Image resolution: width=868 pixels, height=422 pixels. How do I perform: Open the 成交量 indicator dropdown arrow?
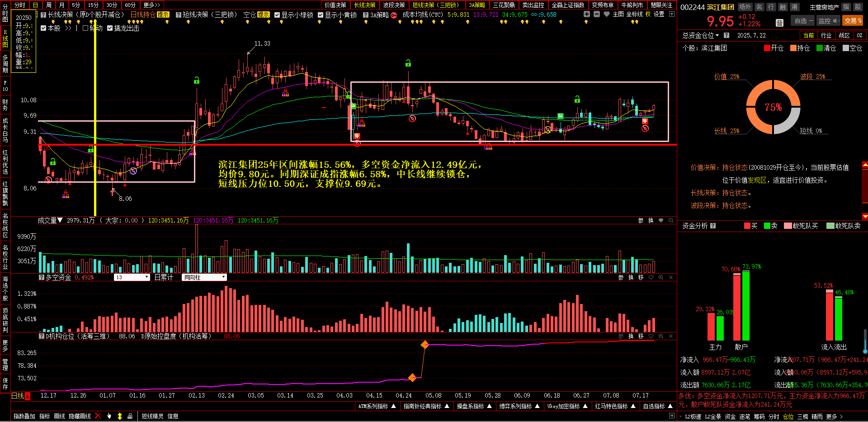coord(60,220)
